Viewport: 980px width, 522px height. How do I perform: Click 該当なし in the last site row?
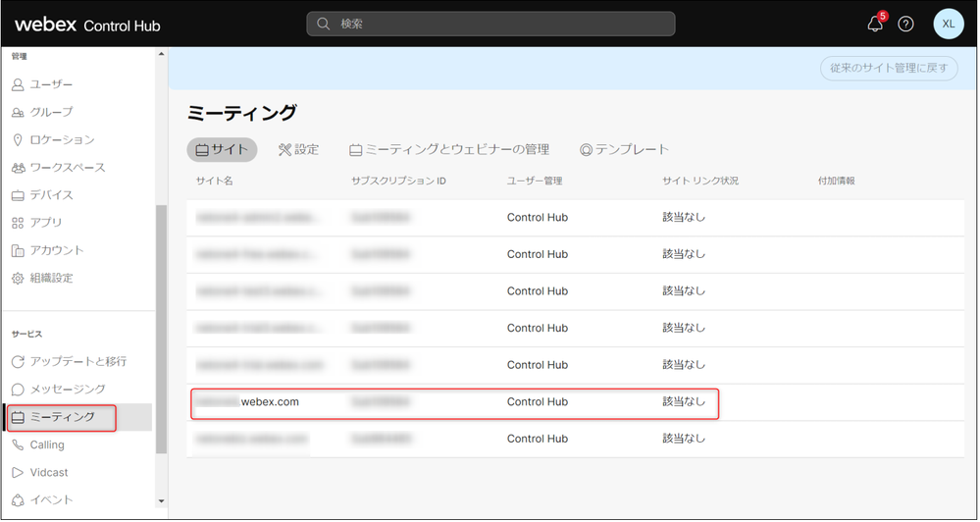pos(684,439)
